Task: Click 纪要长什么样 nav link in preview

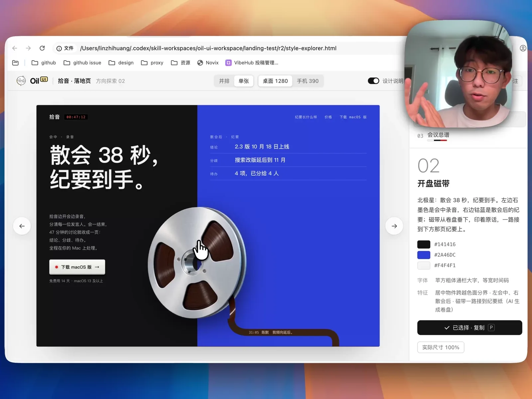Action: click(306, 117)
